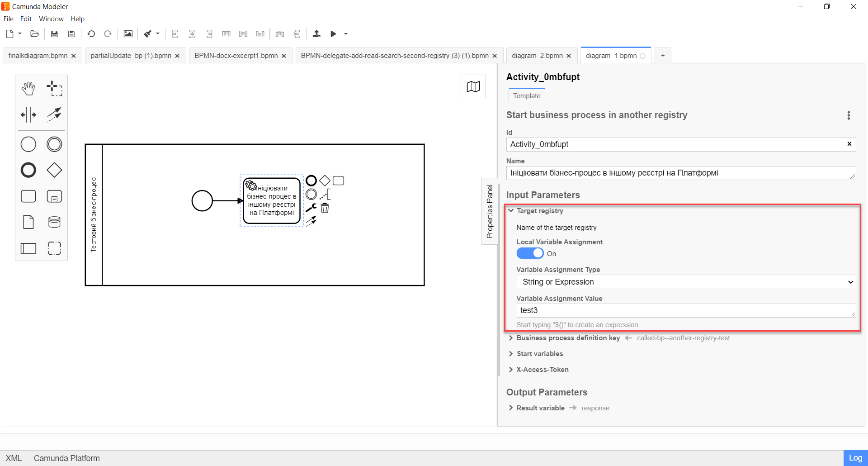The image size is (868, 466).
Task: Open new file dropdown arrow
Action: pos(20,33)
